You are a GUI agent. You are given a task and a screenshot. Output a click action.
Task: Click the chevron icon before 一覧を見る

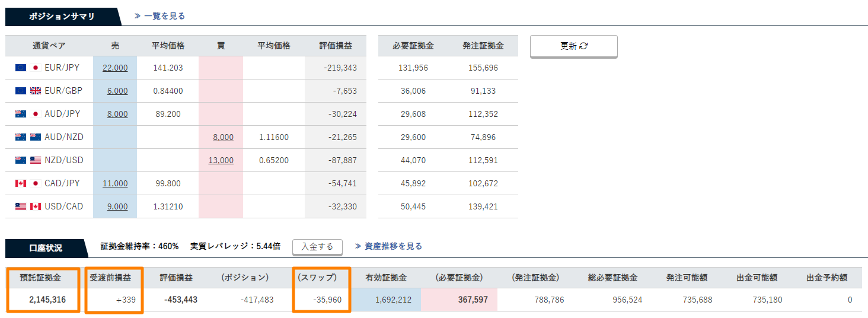pyautogui.click(x=137, y=16)
